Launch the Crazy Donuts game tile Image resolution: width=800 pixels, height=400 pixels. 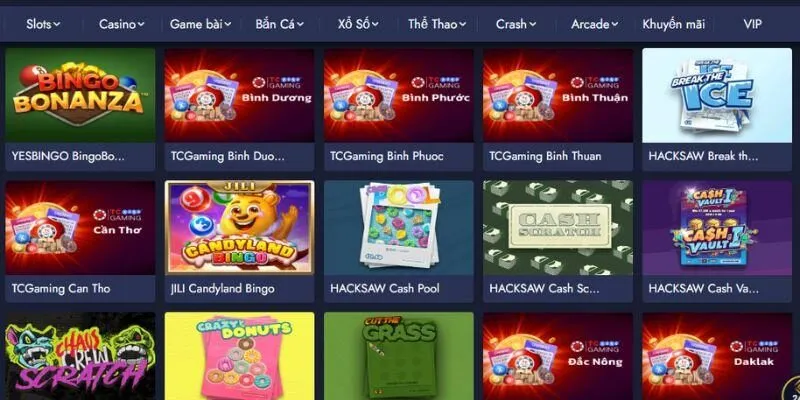coord(239,356)
